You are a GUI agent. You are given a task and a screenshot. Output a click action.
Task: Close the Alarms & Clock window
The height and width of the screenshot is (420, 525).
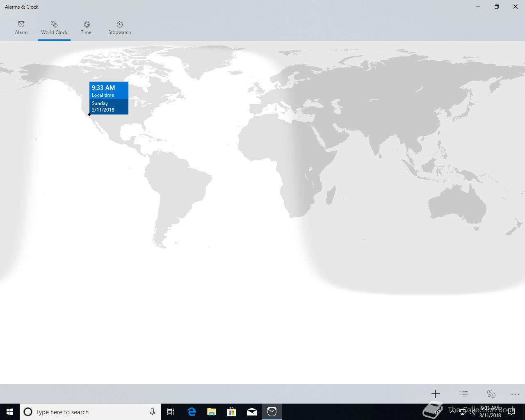[516, 7]
